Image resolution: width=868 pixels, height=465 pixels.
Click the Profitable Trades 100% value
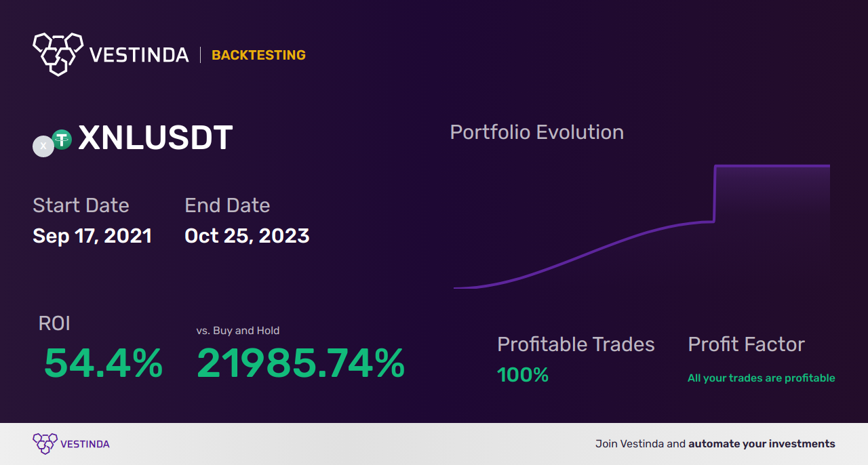pyautogui.click(x=523, y=375)
